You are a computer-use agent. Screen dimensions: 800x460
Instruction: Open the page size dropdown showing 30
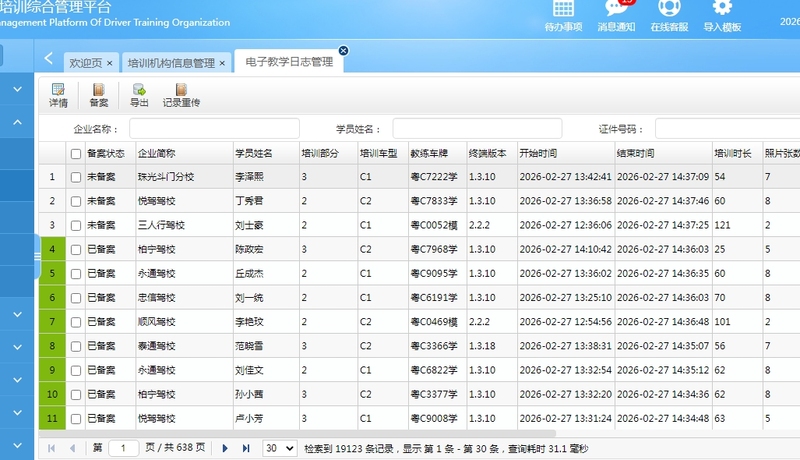click(x=279, y=449)
